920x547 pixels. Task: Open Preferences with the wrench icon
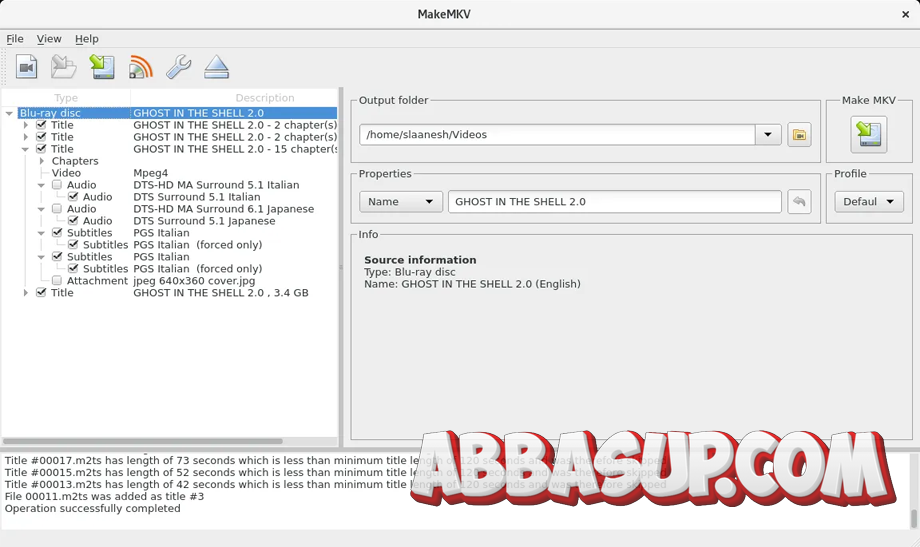(178, 67)
